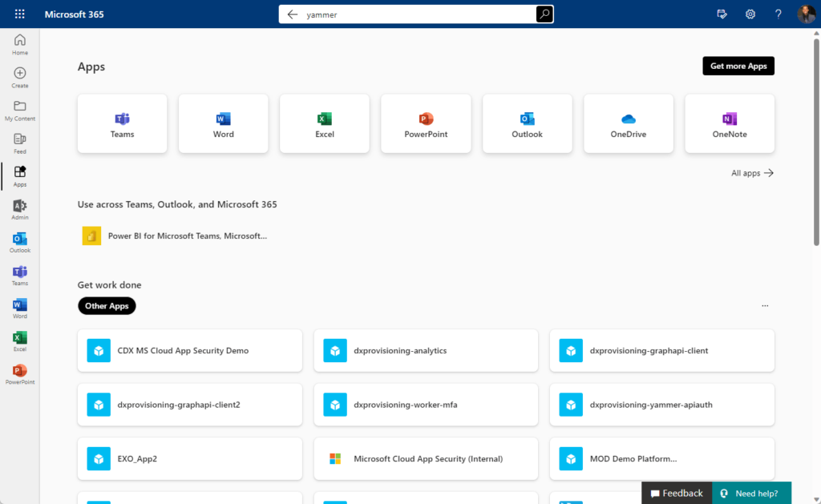The width and height of the screenshot is (821, 504).
Task: Open CDX MS Cloud App Security Demo
Action: [x=190, y=351]
